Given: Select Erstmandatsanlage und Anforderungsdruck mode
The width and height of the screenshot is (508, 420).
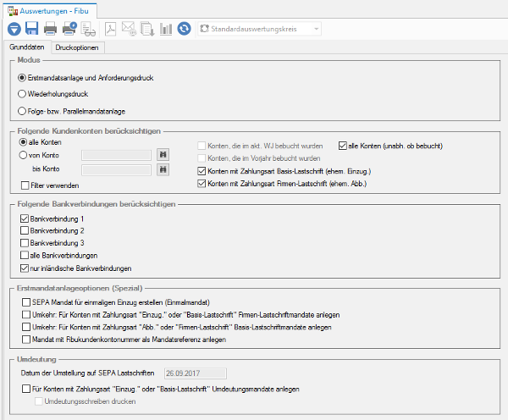Looking at the screenshot, I should click(x=22, y=78).
